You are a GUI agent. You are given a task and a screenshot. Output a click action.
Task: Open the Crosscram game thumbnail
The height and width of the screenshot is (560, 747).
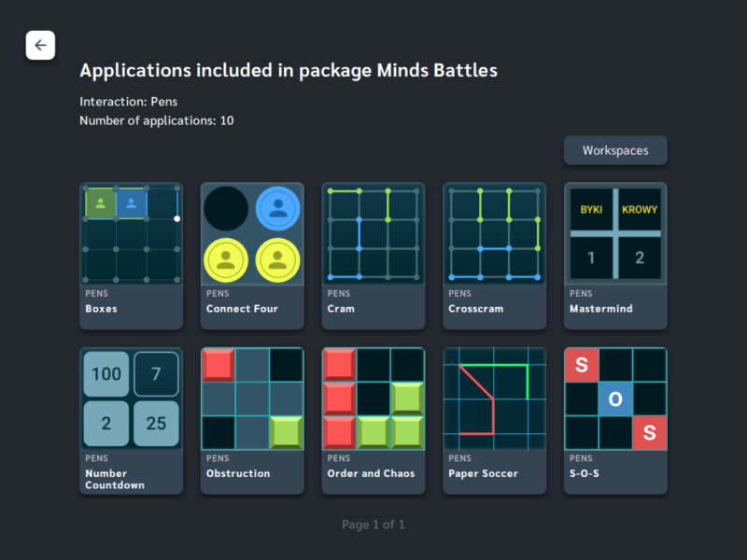tap(495, 234)
